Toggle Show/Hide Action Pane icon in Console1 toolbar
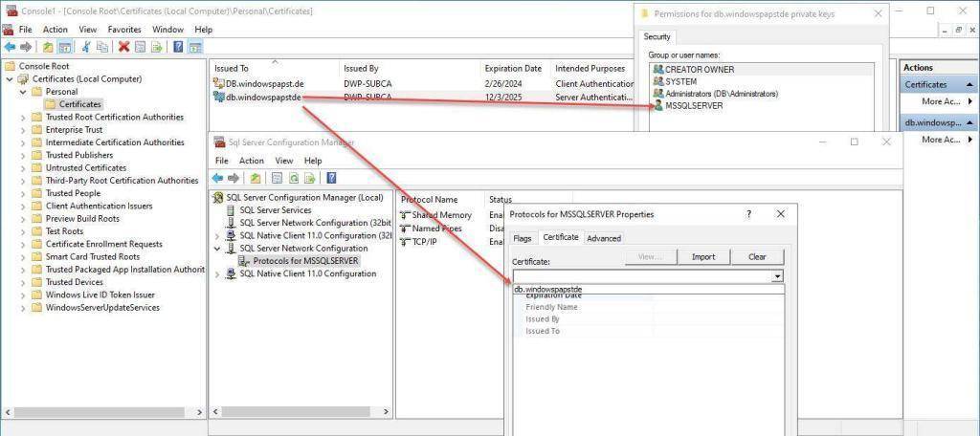980x436 pixels. (x=195, y=47)
